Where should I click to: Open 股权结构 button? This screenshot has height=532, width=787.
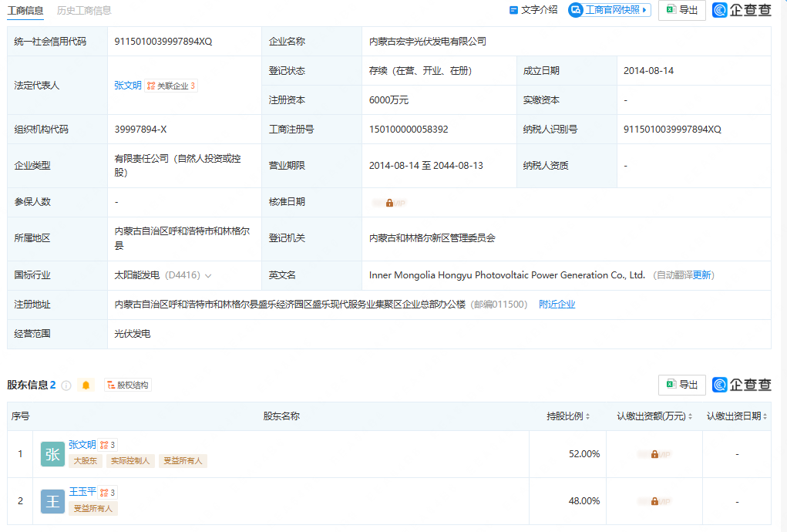(127, 385)
